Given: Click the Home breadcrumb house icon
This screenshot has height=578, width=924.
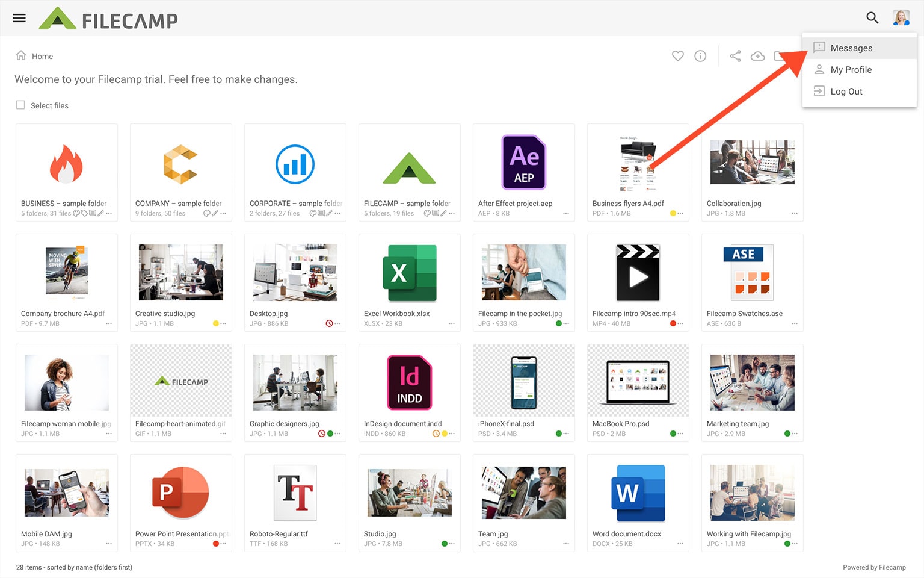Looking at the screenshot, I should coord(21,56).
